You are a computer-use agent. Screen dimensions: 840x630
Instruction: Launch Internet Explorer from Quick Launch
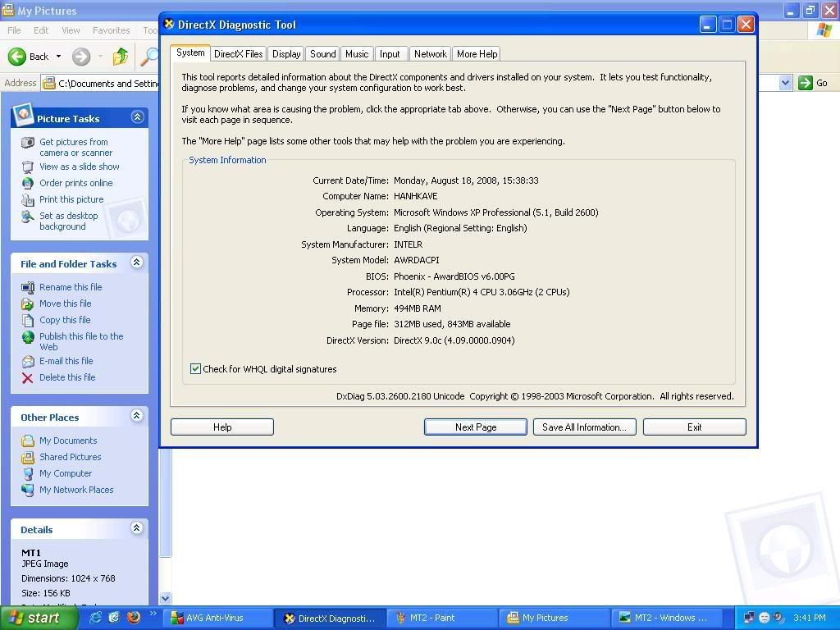[96, 618]
